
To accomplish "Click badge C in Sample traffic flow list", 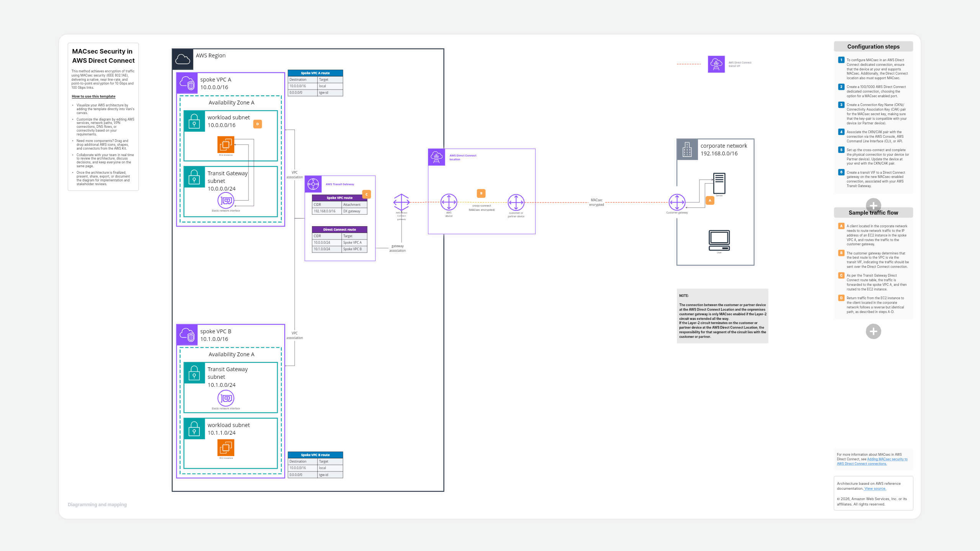I will [841, 275].
